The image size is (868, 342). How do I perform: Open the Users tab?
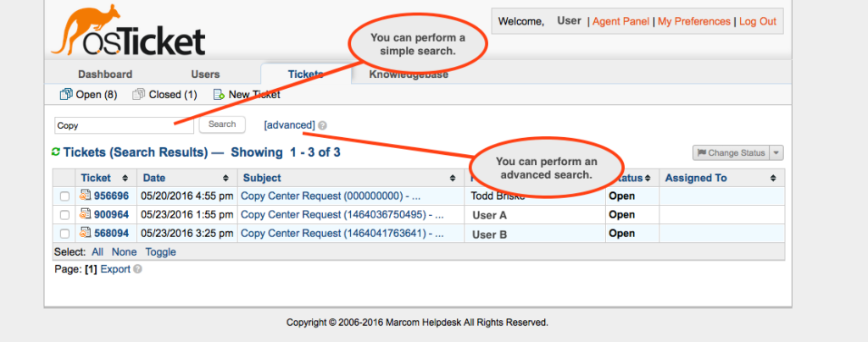pyautogui.click(x=205, y=74)
